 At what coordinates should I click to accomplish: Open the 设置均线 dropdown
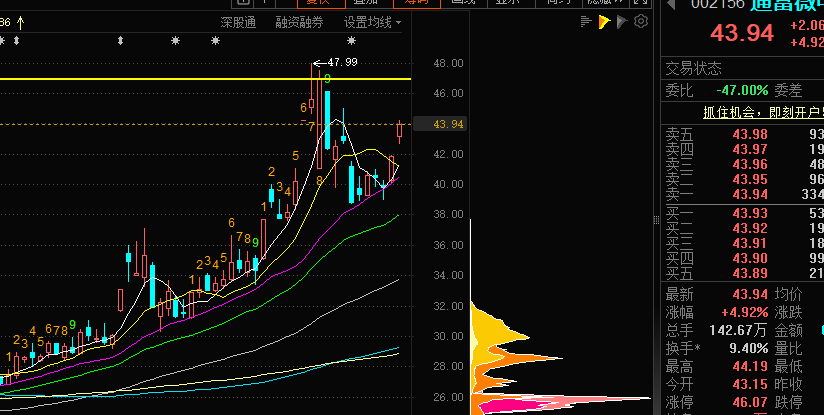point(372,23)
